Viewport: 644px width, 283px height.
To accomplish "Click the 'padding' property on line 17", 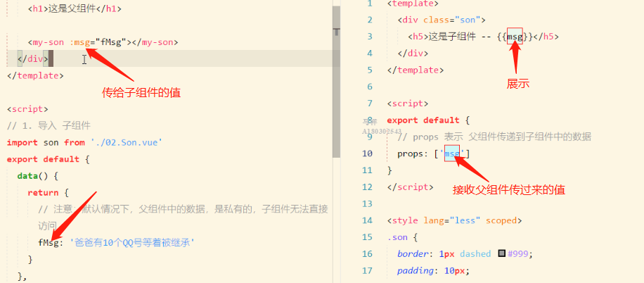I will (416, 270).
